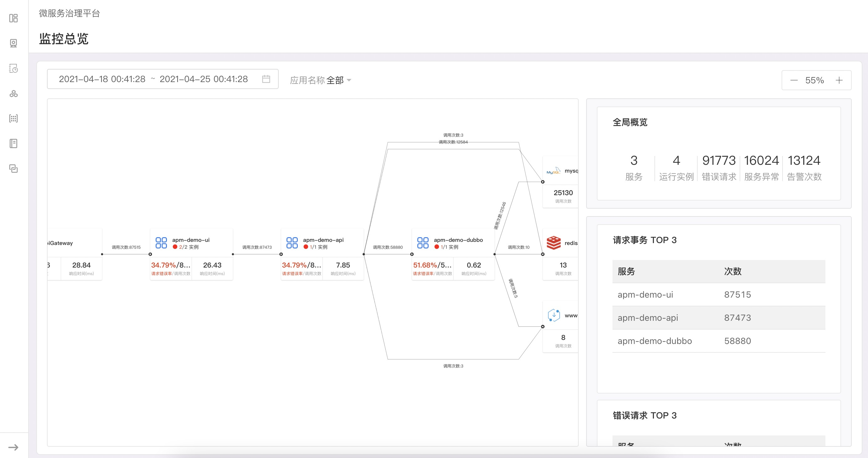
Task: Open the list-with-clock sidebar icon
Action: pyautogui.click(x=13, y=68)
